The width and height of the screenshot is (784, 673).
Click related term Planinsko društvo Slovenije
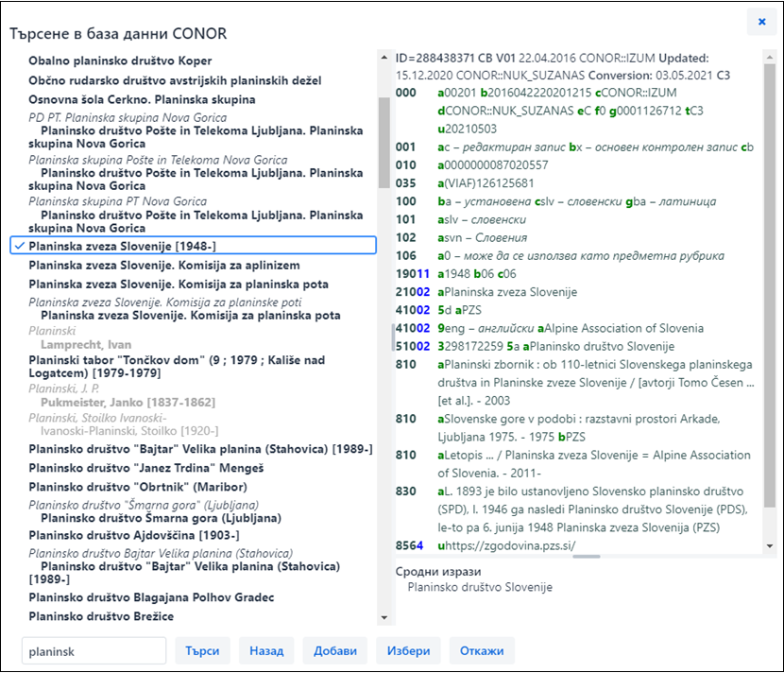pyautogui.click(x=480, y=587)
